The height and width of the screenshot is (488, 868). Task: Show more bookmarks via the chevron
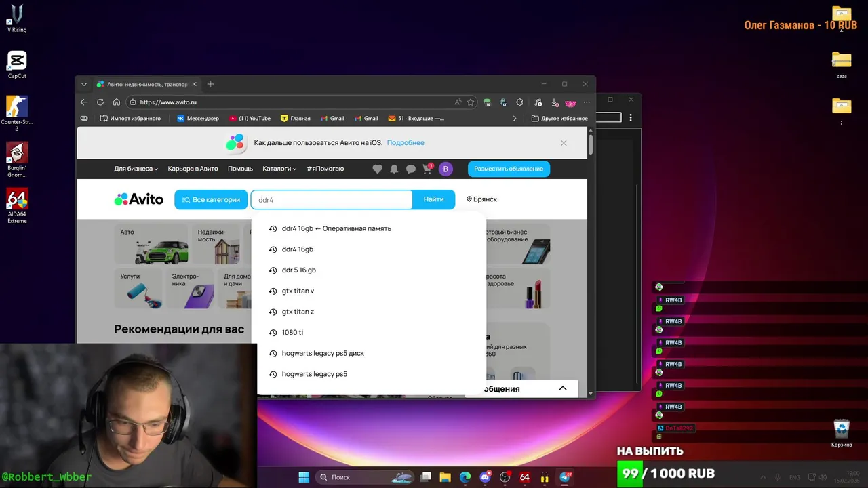coord(514,118)
